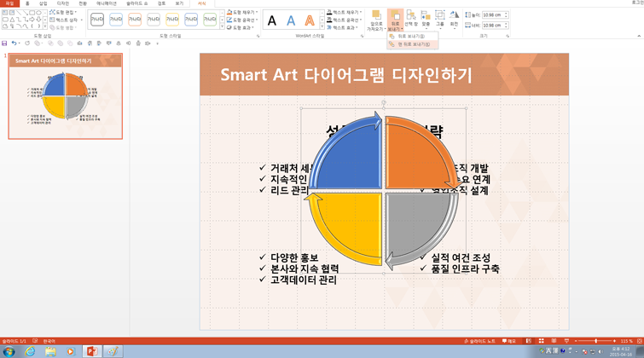Viewport: 644px width, 358px height.
Task: Click the fit slide to window icon
Action: tap(640, 341)
